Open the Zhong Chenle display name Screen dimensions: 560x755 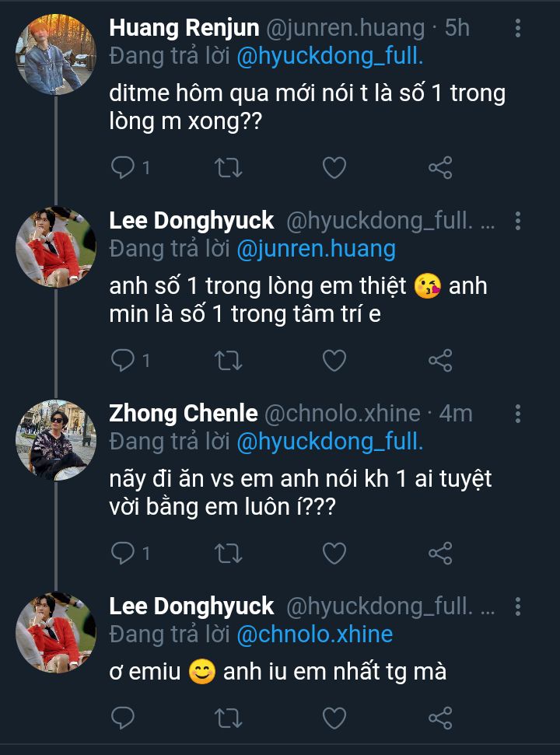184,414
